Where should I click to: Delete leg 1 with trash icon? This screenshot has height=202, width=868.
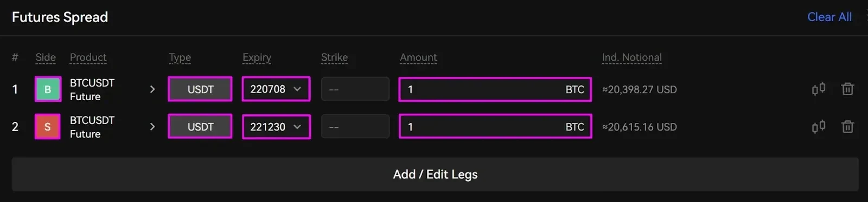pos(847,89)
